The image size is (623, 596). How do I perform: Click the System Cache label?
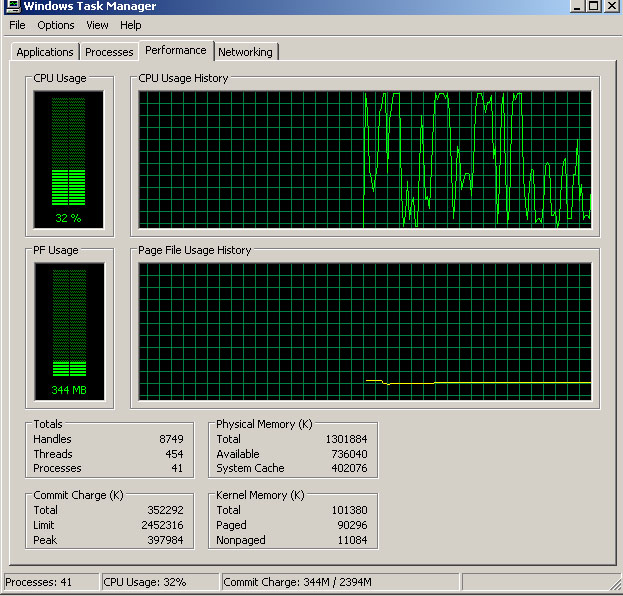250,468
